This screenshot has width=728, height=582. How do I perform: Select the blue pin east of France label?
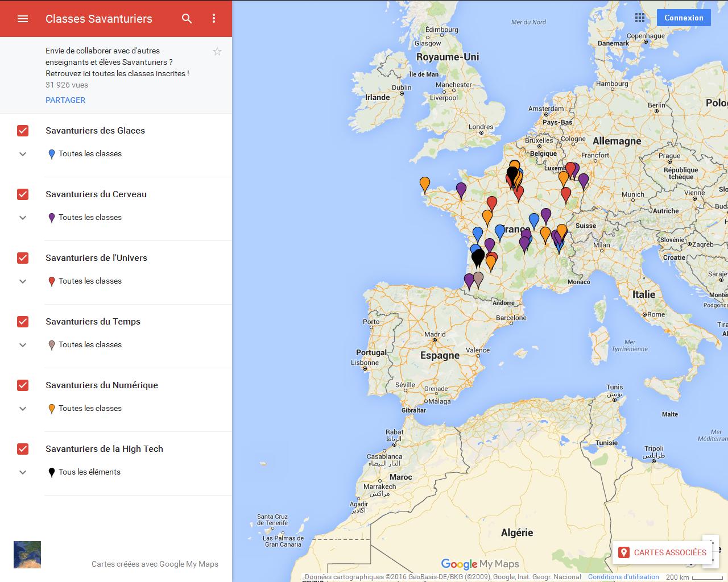pos(534,221)
